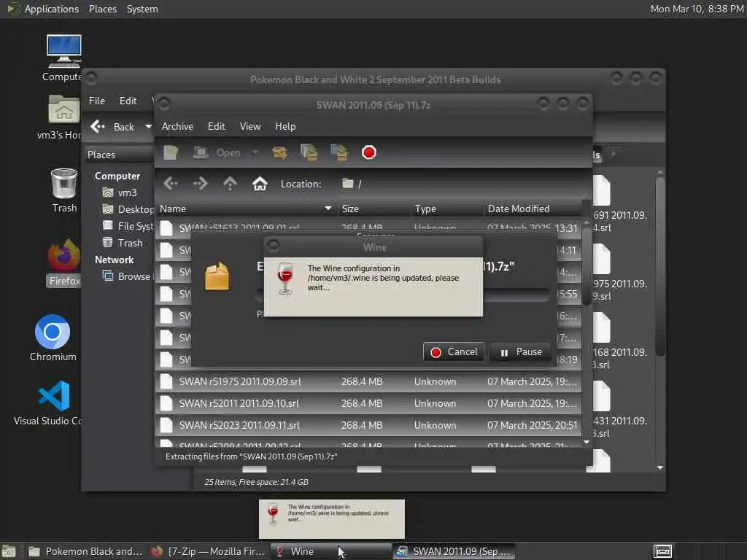This screenshot has height=560, width=747.
Task: Click Firefox desktop icon
Action: click(64, 262)
